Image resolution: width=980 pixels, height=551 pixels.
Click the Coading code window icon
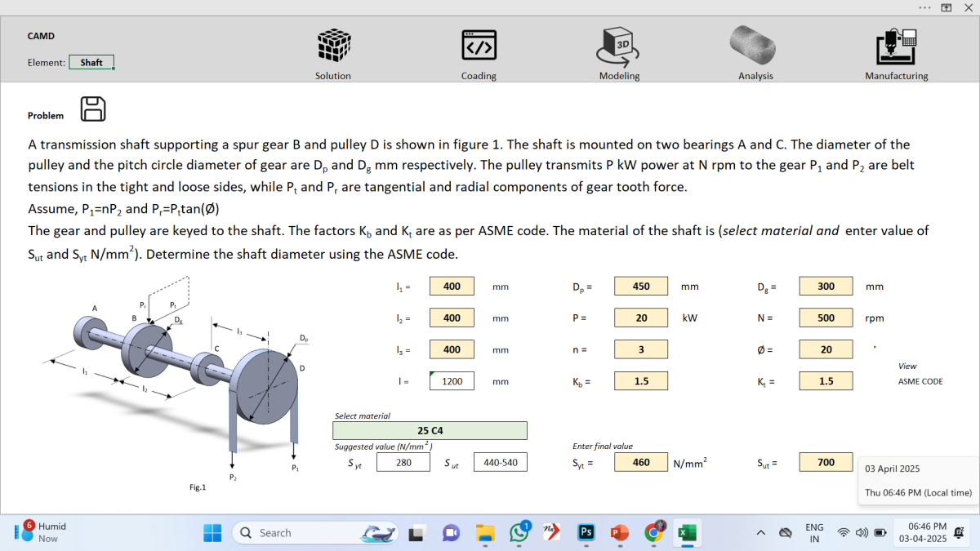pyautogui.click(x=479, y=46)
